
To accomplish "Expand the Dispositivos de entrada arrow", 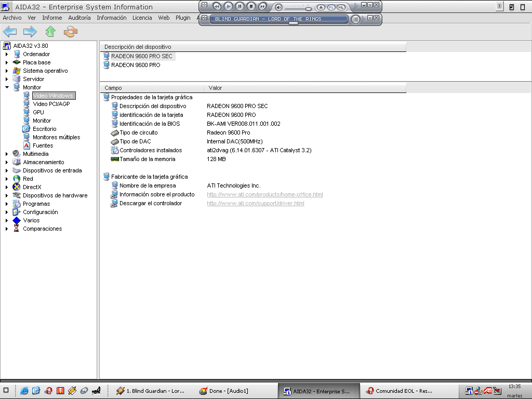I will 7,170.
